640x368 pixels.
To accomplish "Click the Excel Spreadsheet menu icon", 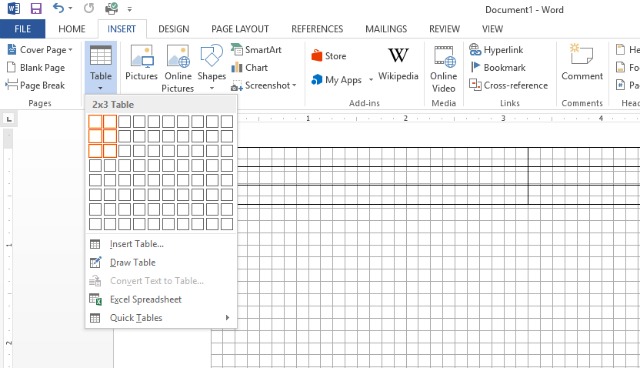I will pos(95,299).
